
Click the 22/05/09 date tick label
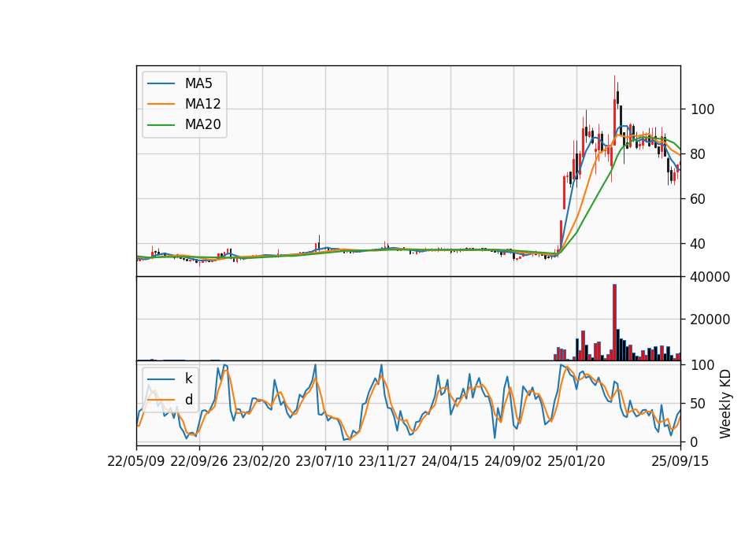[136, 461]
